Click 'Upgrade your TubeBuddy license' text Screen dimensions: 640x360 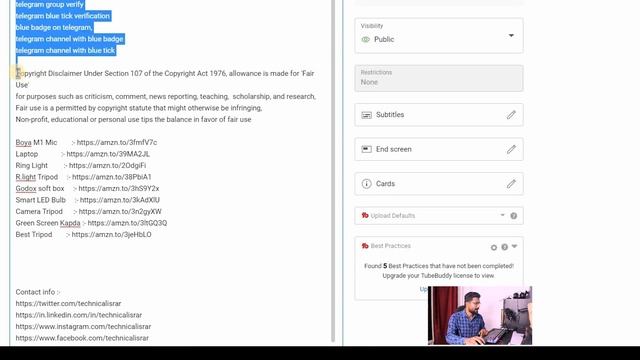tap(438, 276)
